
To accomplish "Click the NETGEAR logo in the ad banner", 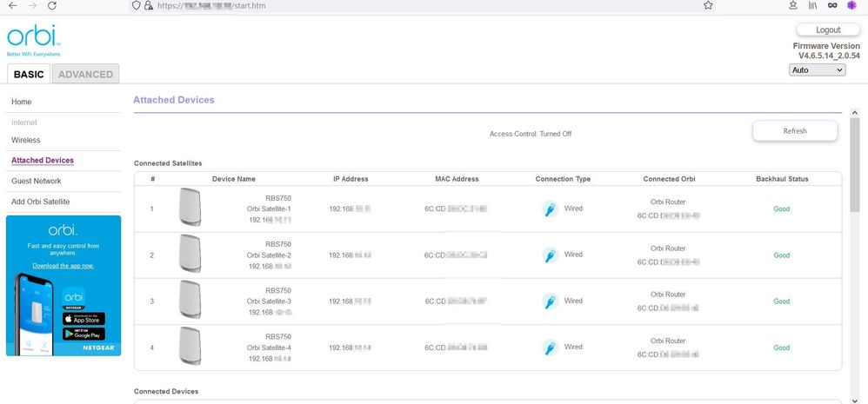I will coord(98,348).
